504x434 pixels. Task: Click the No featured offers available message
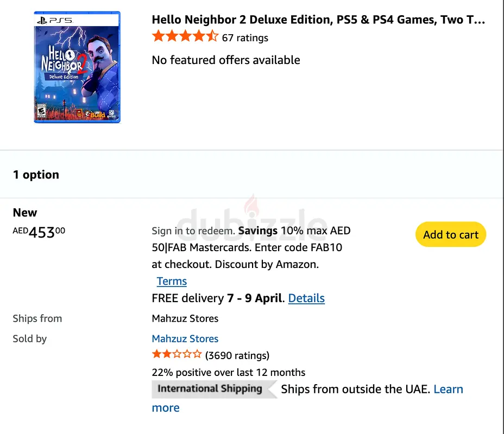tap(226, 60)
